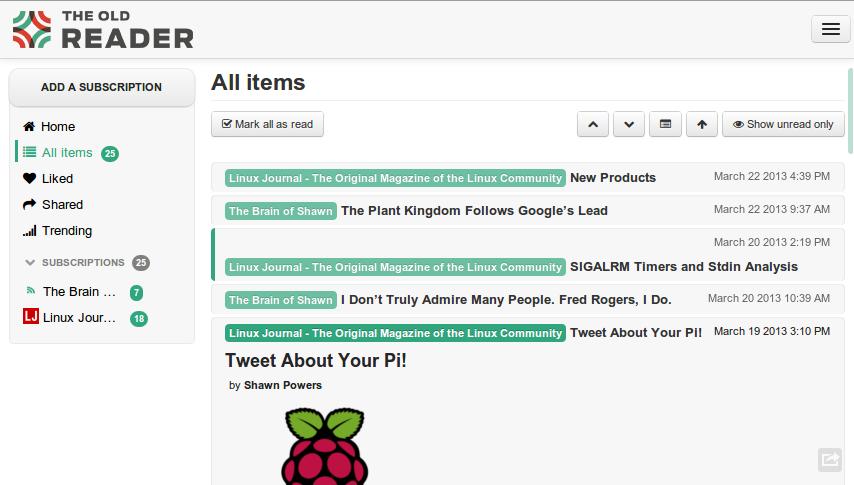Click the Linux Journal feed icon

tap(30, 317)
